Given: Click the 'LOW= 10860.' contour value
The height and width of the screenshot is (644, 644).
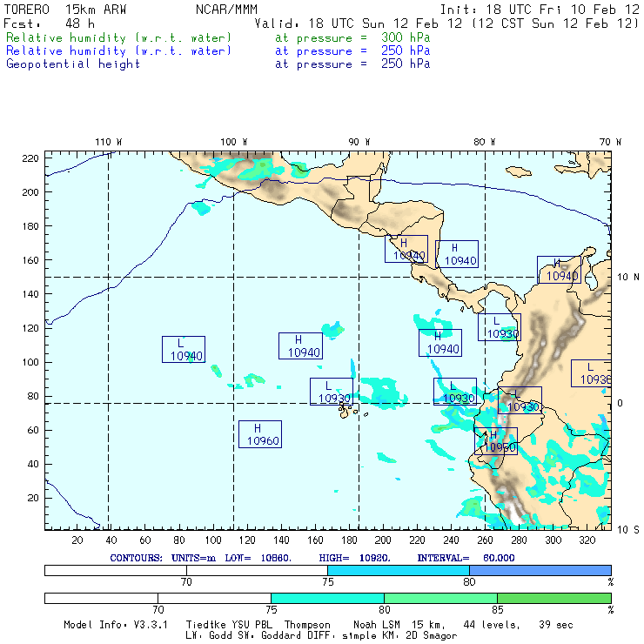Looking at the screenshot, I should point(258,558).
